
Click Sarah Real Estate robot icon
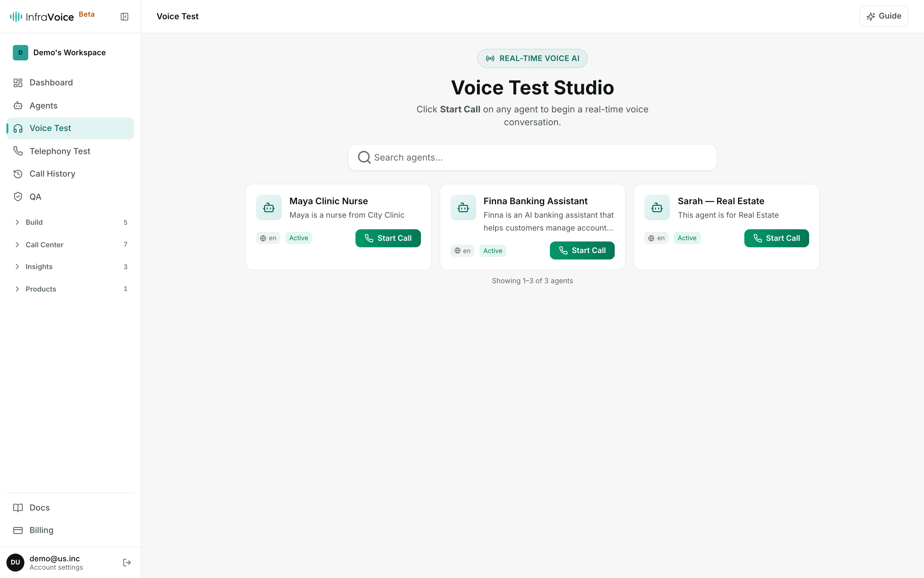tap(657, 207)
